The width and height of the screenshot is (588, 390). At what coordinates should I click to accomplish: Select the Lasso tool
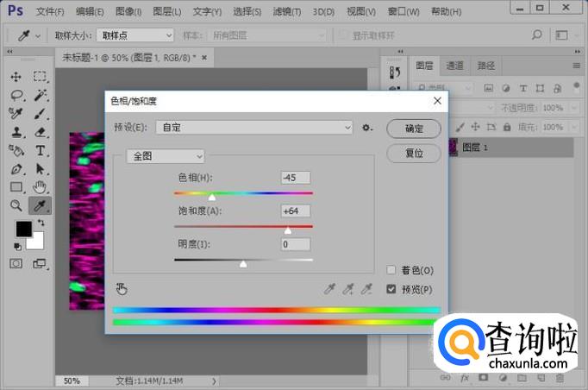click(x=16, y=95)
